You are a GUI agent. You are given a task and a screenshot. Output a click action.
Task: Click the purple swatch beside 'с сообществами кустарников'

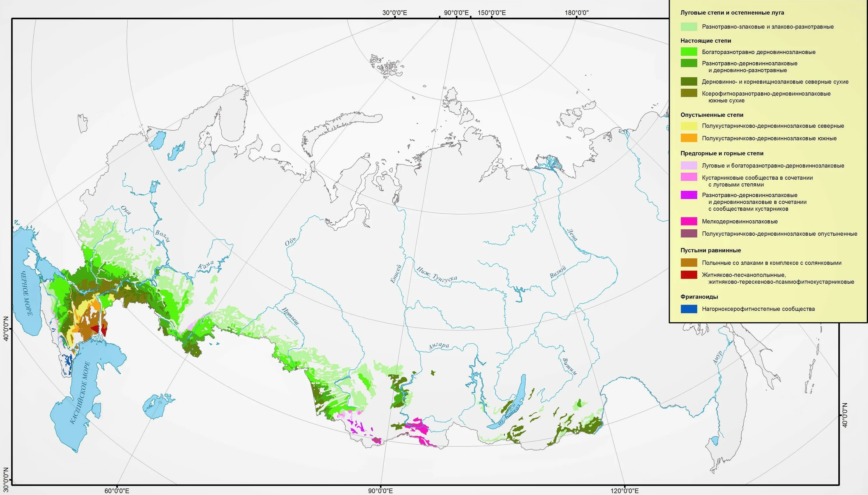[x=689, y=195]
